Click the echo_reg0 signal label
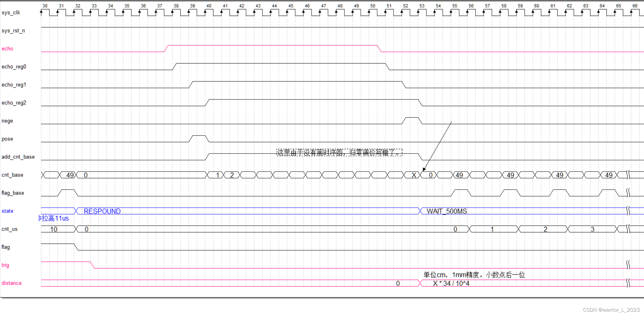The height and width of the screenshot is (315, 644). (14, 67)
